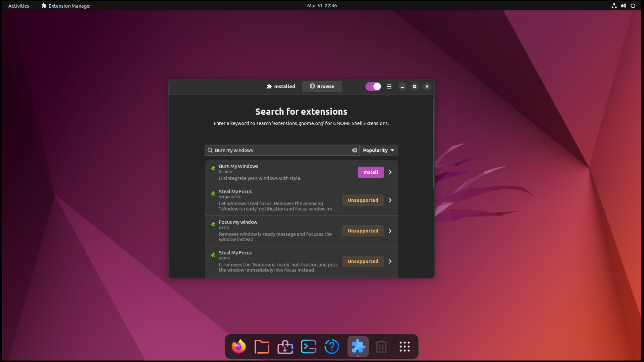The width and height of the screenshot is (644, 362).
Task: Open the Extension Manager app menu in top bar
Action: click(x=66, y=6)
